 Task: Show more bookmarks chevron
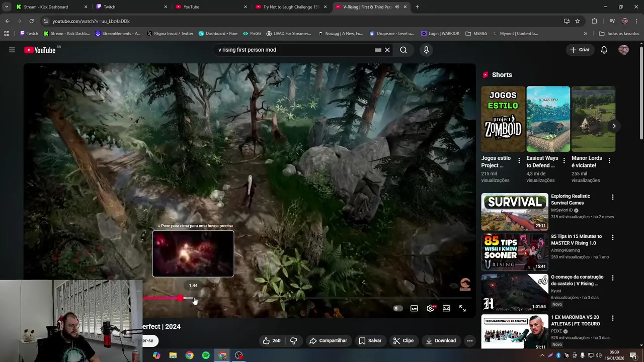click(585, 34)
